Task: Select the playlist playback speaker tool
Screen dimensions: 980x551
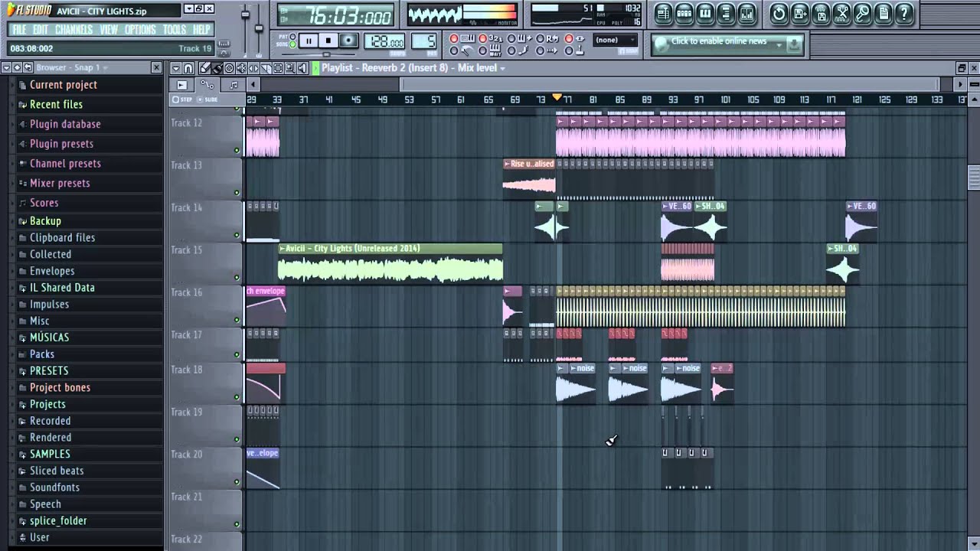Action: pos(302,68)
